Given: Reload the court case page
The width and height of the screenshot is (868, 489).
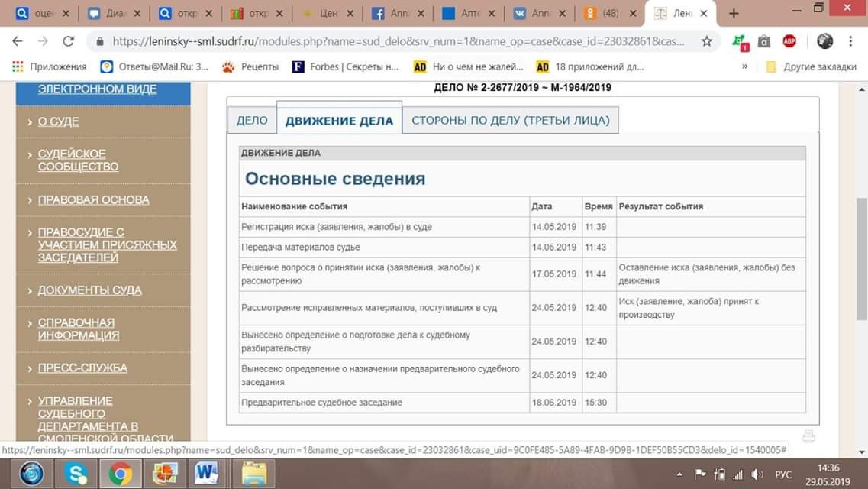Looking at the screenshot, I should click(x=68, y=41).
